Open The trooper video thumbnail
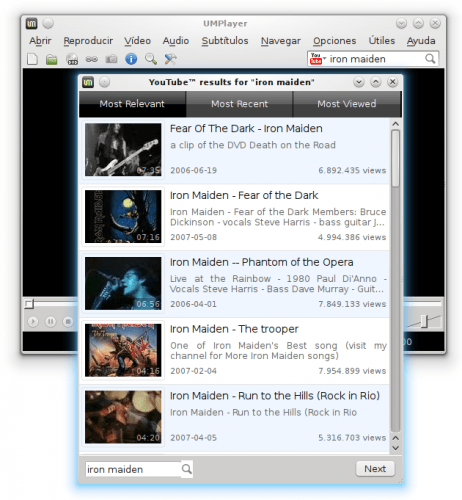The height and width of the screenshot is (500, 462). tap(123, 350)
